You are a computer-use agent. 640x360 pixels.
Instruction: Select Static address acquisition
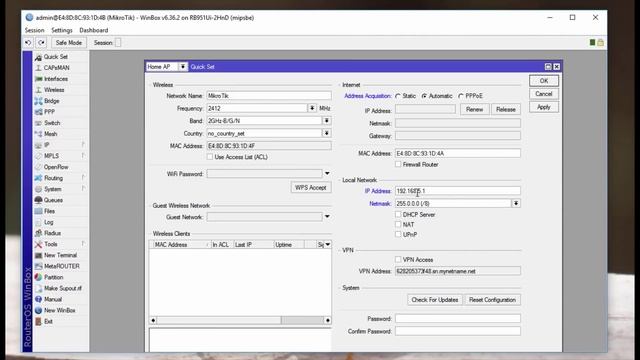[398, 96]
